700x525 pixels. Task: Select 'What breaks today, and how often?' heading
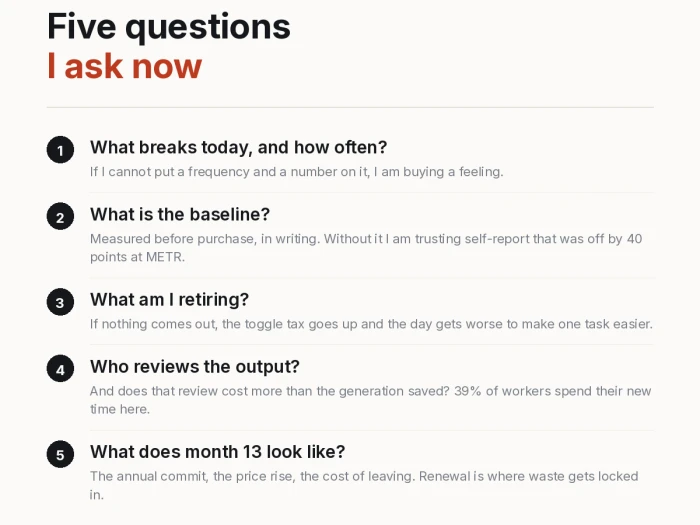click(x=238, y=148)
